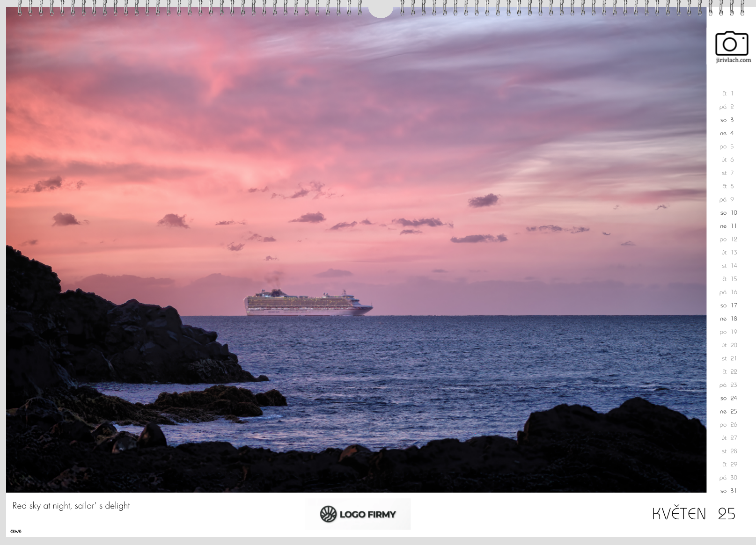Screen dimensions: 756x545
Task: Select calendar day 'ne 11'
Action: point(728,226)
